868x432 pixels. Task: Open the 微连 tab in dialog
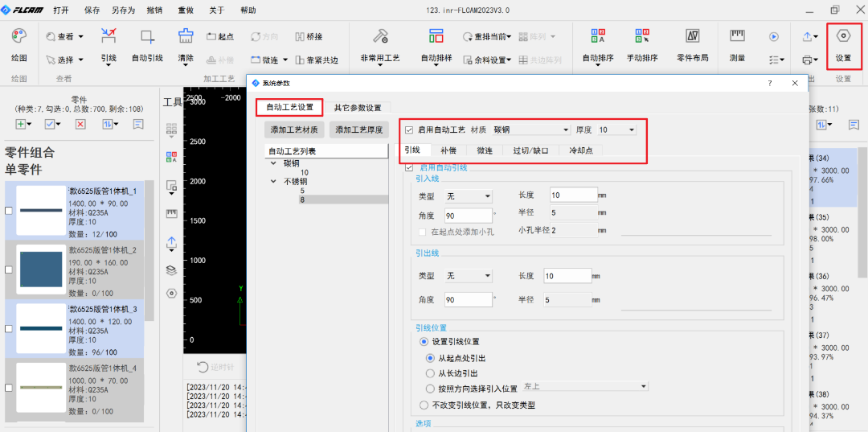pyautogui.click(x=485, y=150)
